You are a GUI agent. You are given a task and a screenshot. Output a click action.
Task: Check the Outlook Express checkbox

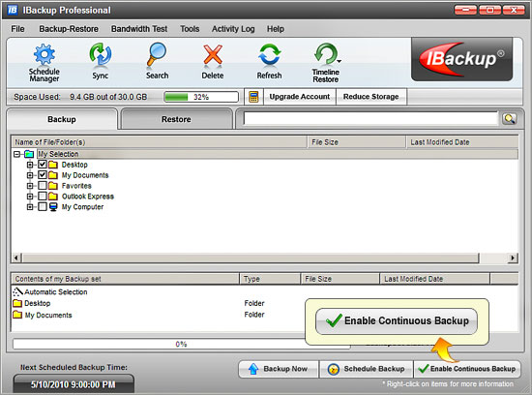[42, 197]
